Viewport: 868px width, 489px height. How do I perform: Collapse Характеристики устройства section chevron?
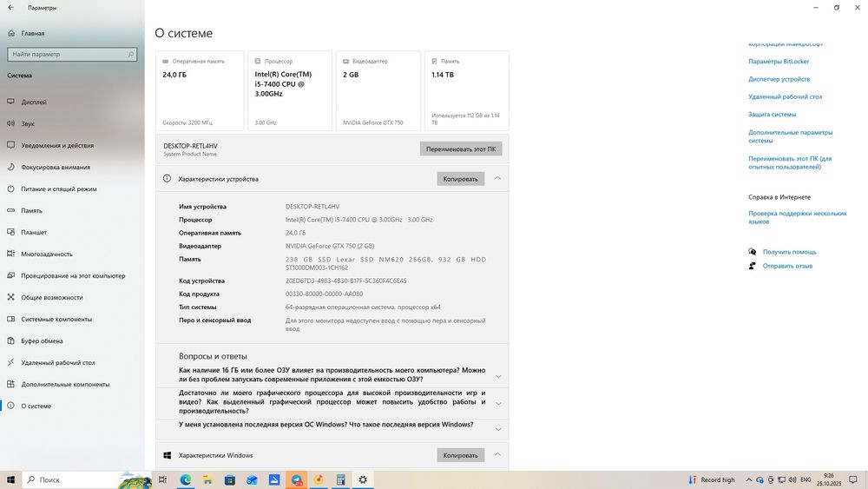click(x=497, y=178)
